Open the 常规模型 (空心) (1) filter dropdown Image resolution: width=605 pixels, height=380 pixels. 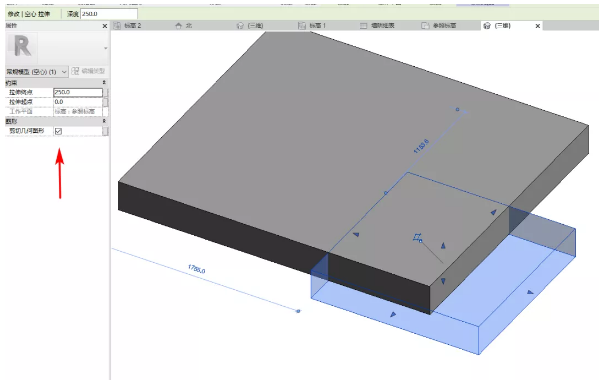37,72
